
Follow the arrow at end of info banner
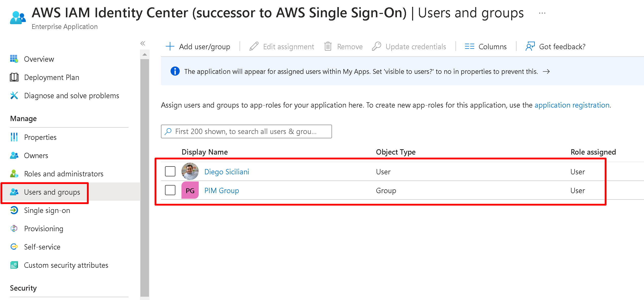pyautogui.click(x=546, y=72)
